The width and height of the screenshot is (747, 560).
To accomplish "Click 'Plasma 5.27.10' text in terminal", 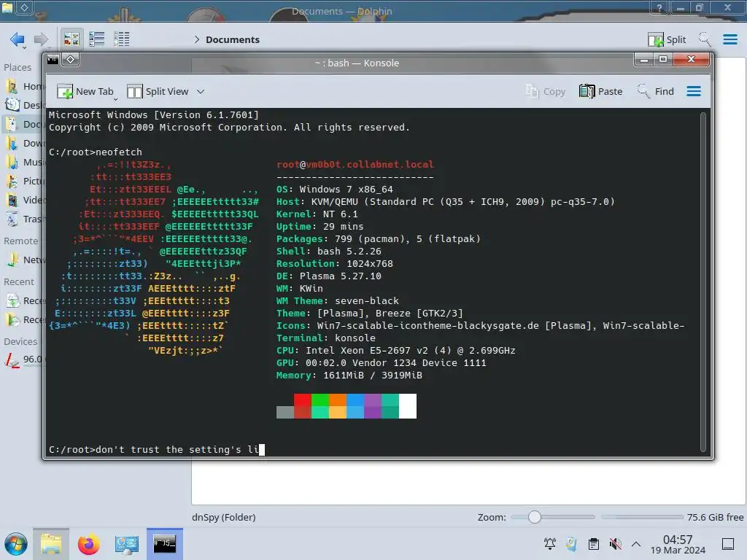I will (x=340, y=276).
